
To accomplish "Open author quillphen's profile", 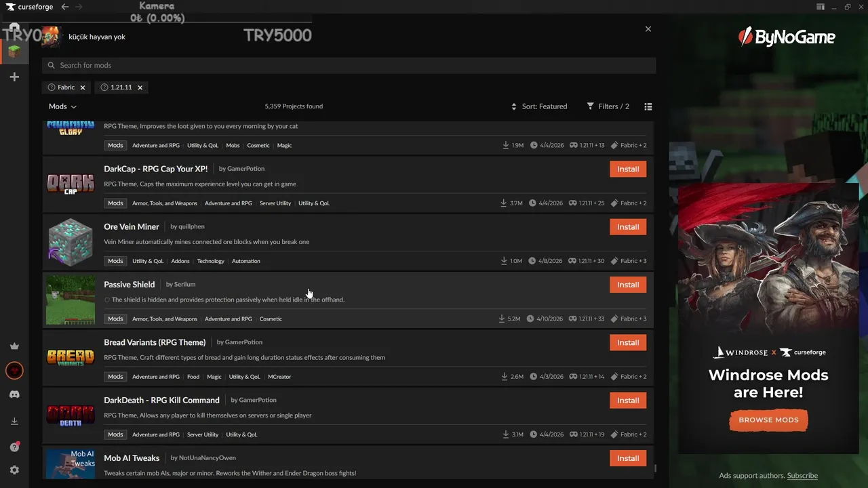I will click(x=191, y=226).
